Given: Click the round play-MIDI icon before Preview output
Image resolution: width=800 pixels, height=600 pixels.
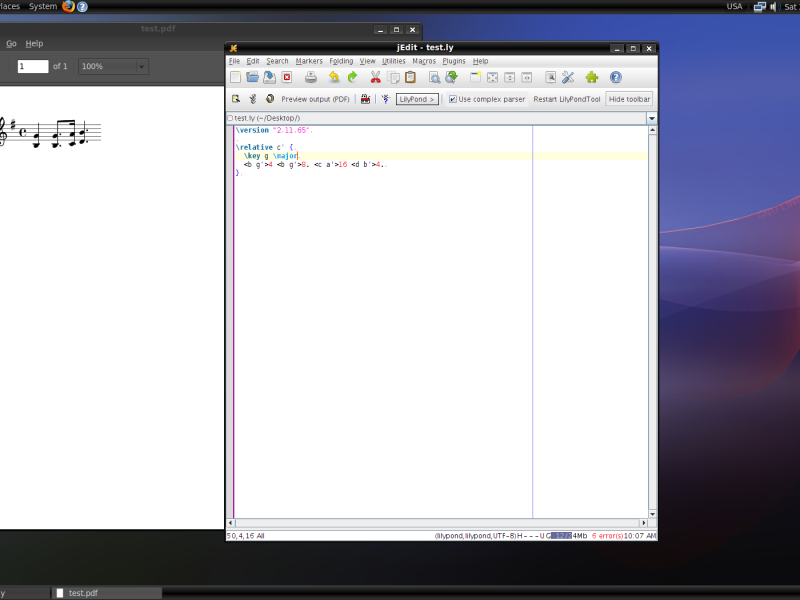Looking at the screenshot, I should tap(270, 99).
